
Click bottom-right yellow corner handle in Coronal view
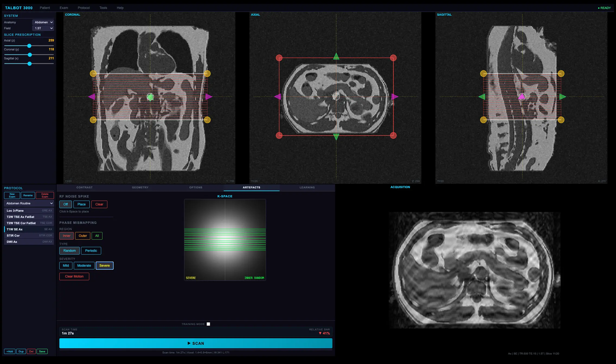[x=207, y=120]
